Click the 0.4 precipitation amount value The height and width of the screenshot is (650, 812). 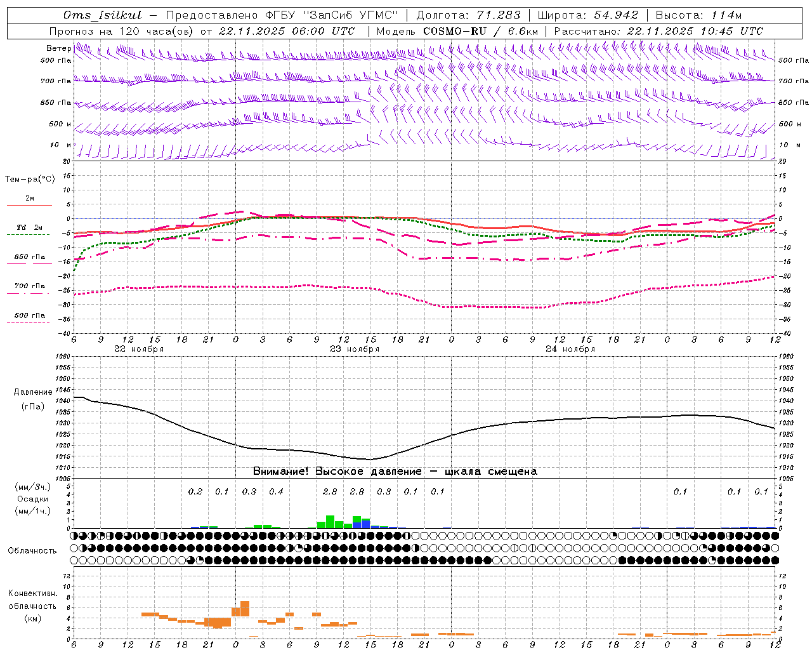276,491
